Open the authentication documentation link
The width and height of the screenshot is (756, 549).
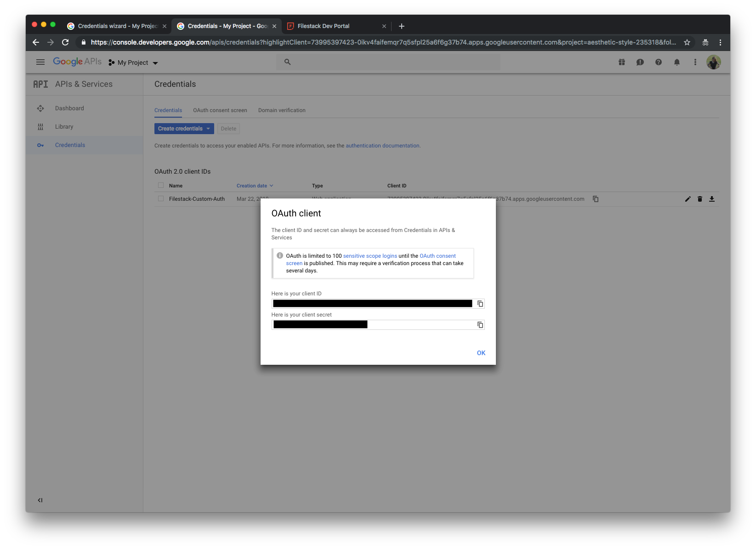click(x=382, y=146)
